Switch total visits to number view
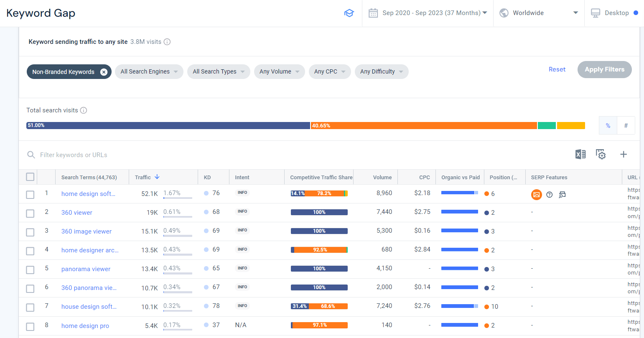 tap(626, 125)
